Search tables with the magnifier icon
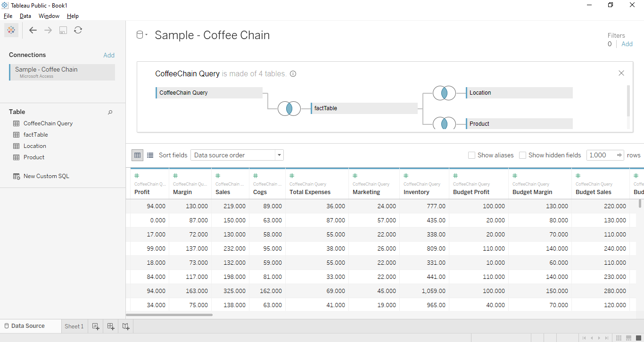644x342 pixels. [x=110, y=112]
